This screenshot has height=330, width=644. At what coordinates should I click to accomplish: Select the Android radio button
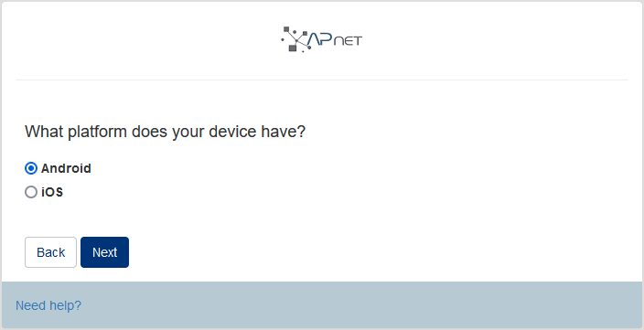tap(31, 168)
